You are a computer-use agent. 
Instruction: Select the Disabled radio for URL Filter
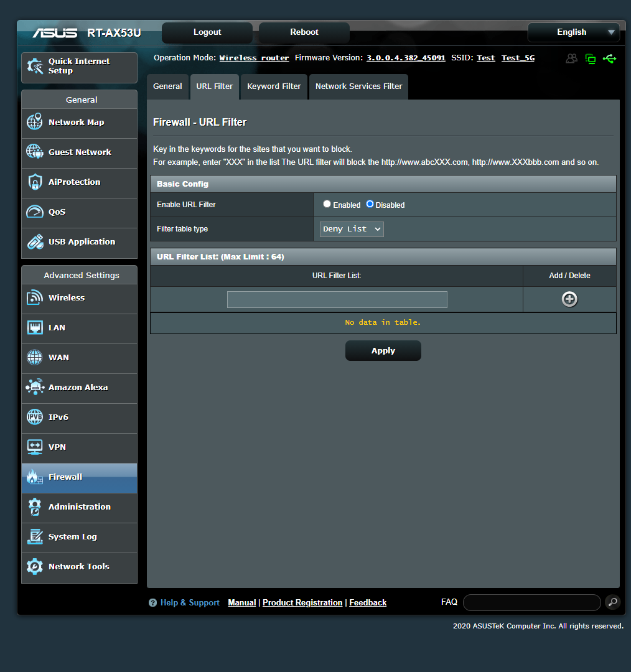370,204
